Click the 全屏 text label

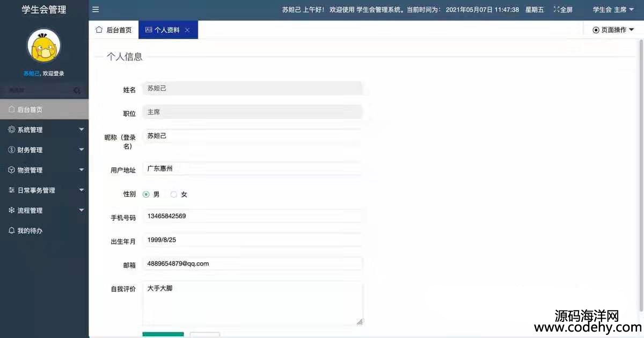566,10
